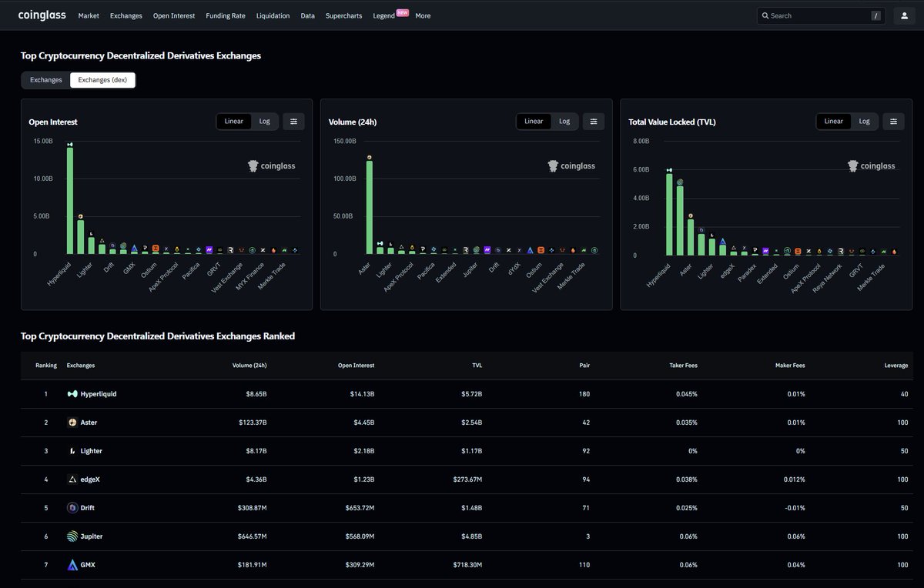Select Linear scale for Volume (24h) chart

click(x=534, y=121)
